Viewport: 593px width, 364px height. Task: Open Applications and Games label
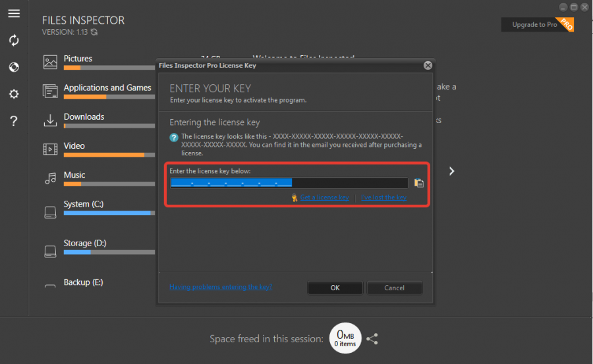pyautogui.click(x=107, y=88)
